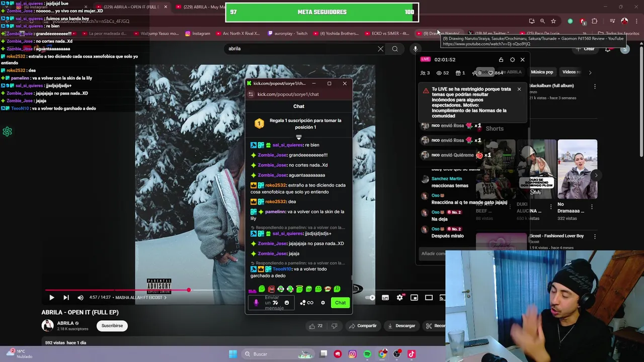Open ABRILA channel name link

(65, 323)
